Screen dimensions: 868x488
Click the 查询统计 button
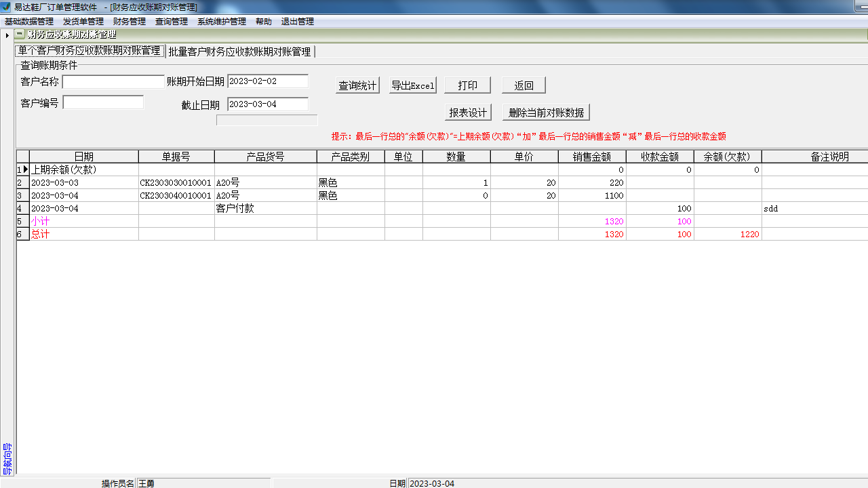pos(357,85)
